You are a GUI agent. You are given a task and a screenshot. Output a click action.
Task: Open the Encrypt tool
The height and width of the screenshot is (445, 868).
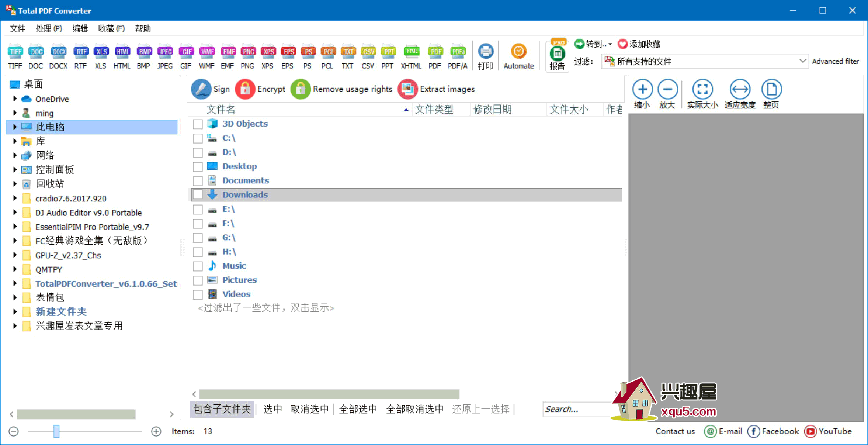(x=260, y=89)
